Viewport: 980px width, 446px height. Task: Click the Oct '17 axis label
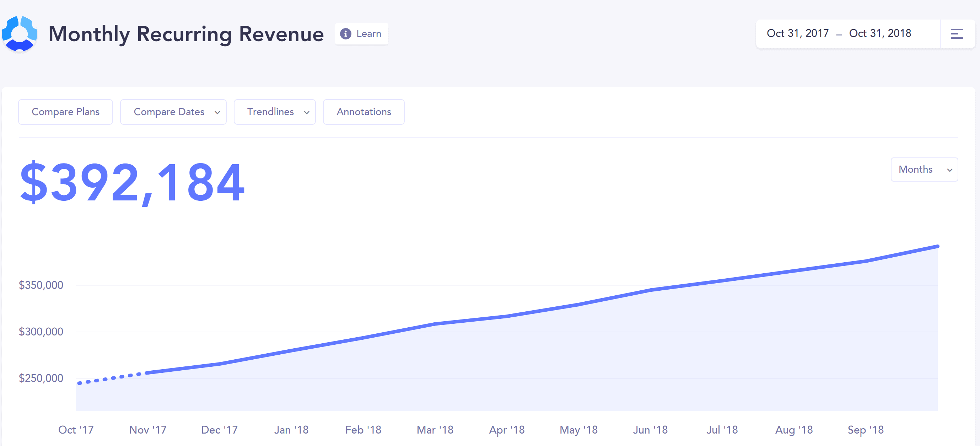[x=76, y=430]
